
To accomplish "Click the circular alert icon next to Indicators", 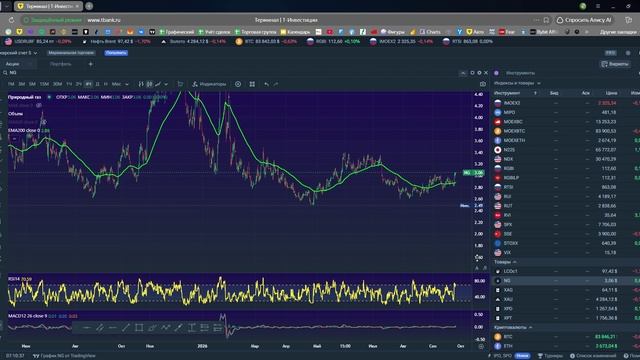I will coord(238,84).
